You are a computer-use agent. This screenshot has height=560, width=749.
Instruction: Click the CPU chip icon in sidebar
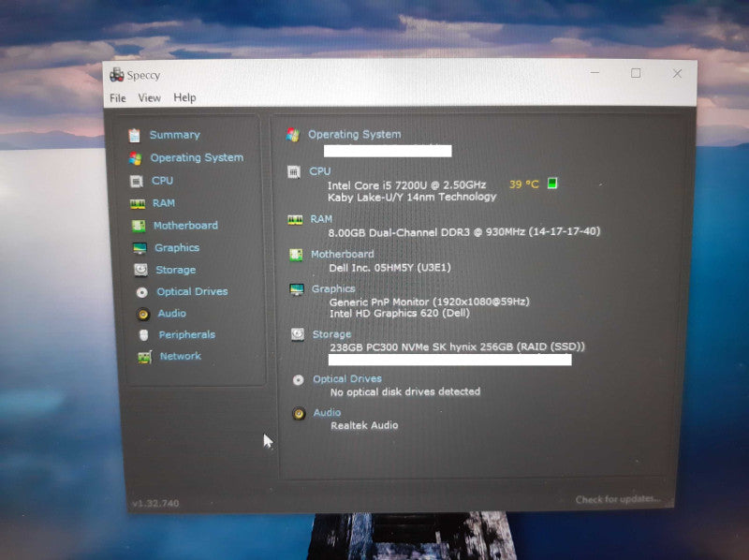tap(136, 181)
